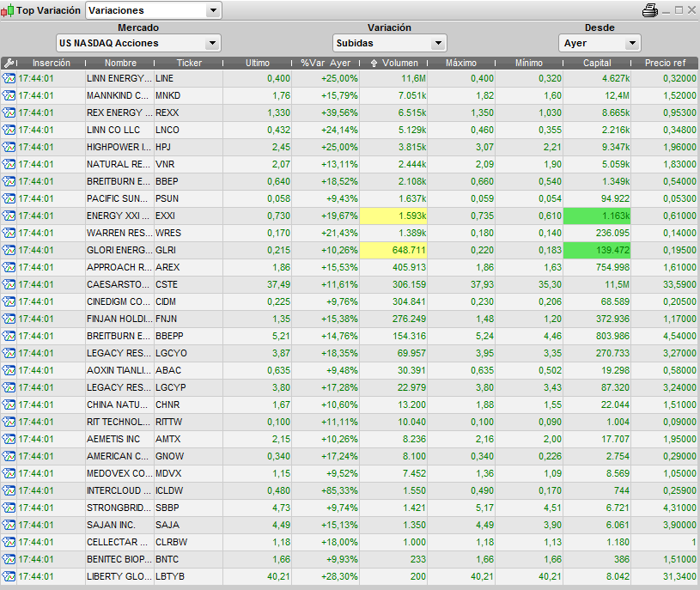Click the highlighted volume 1.593k cell
Viewport: 700px width, 590px height.
pos(393,216)
